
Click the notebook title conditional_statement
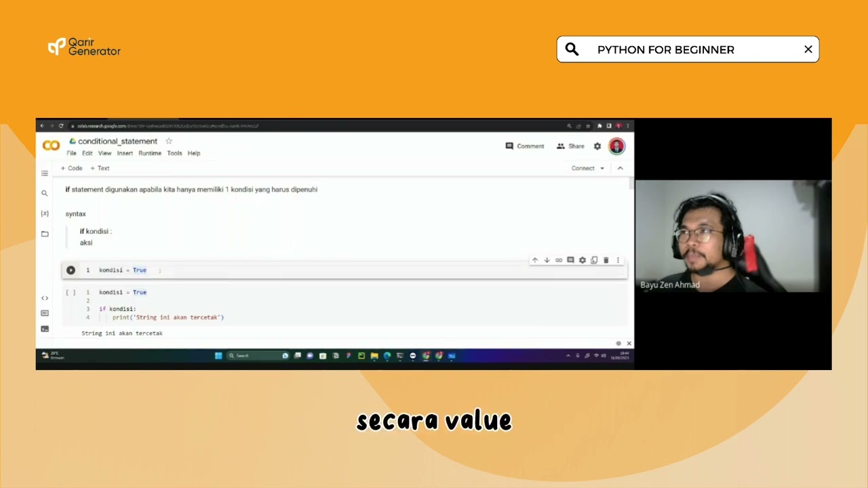coord(117,141)
